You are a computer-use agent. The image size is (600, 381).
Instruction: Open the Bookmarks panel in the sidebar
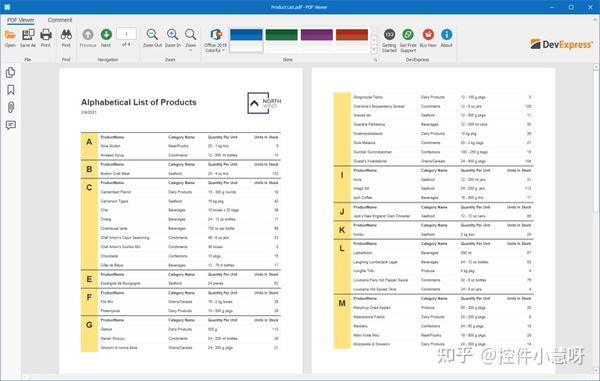coord(11,90)
